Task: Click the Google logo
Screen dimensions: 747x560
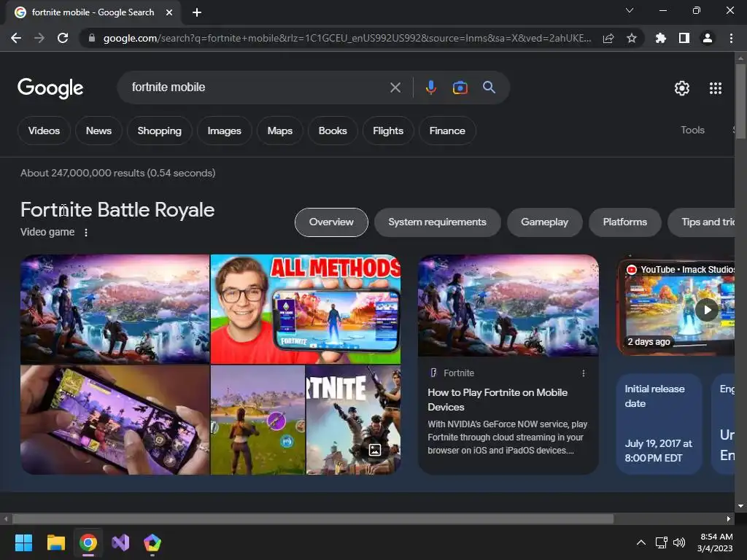Action: click(x=50, y=87)
